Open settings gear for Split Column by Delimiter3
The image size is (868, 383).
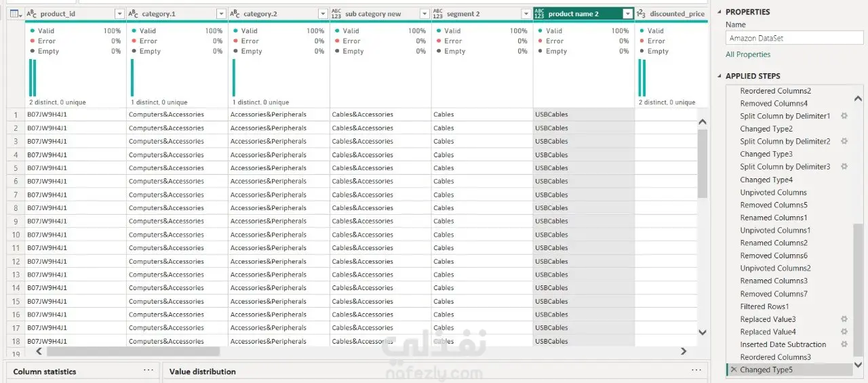coord(844,167)
